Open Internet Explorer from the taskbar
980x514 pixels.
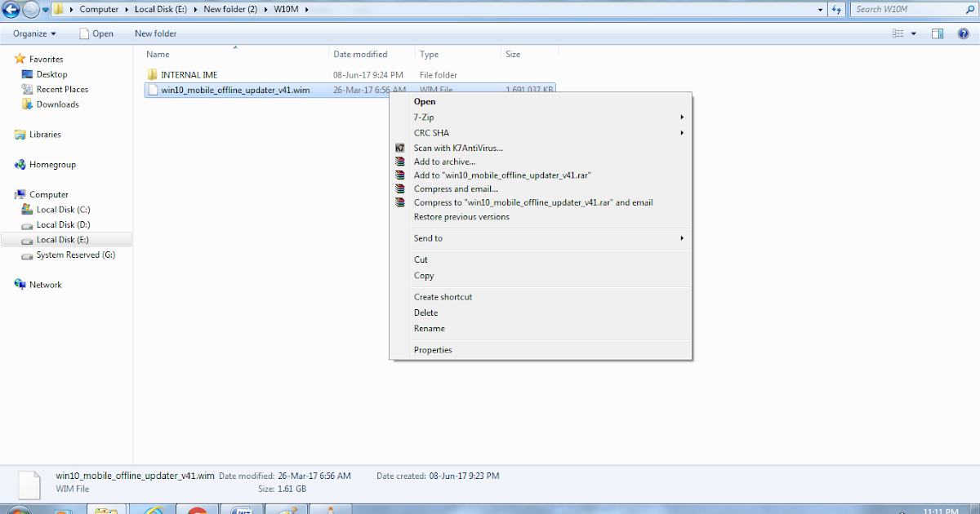click(154, 510)
